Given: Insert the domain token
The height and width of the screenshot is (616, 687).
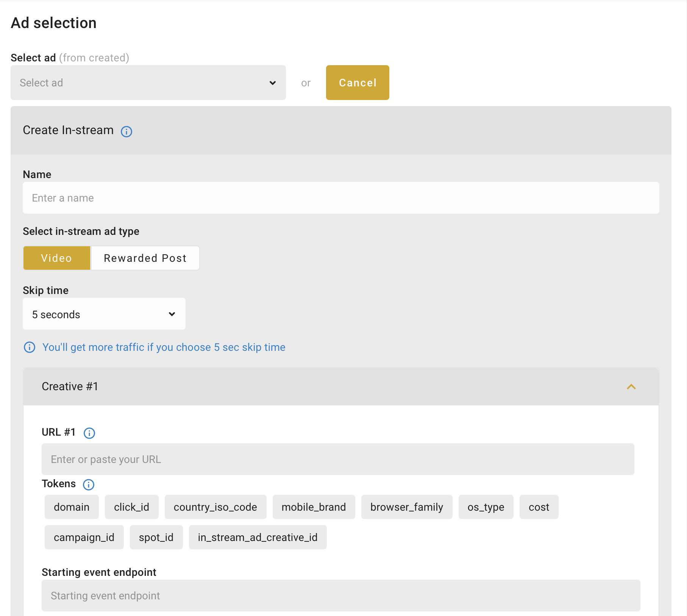Looking at the screenshot, I should (x=72, y=507).
